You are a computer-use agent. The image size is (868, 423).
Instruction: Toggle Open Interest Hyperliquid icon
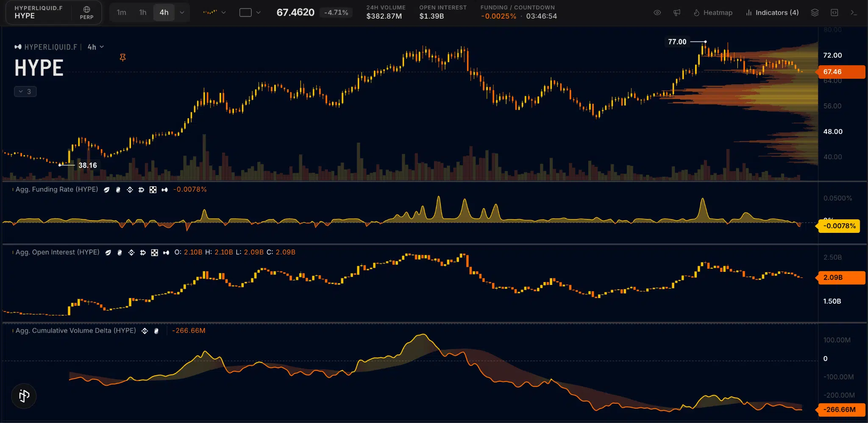coord(166,252)
